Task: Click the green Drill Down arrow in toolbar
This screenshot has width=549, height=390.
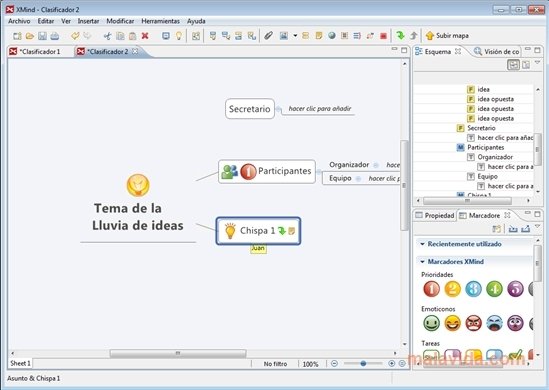Action: click(x=400, y=35)
